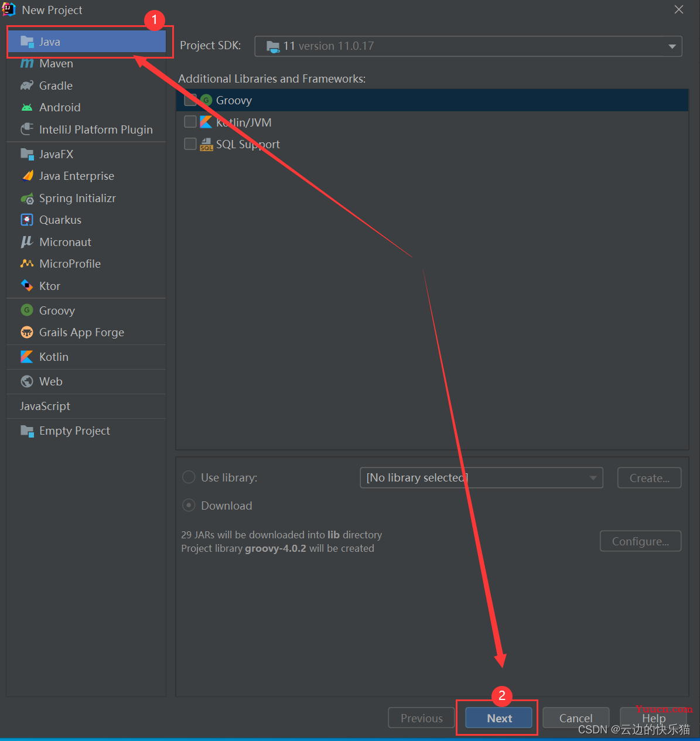Viewport: 700px width, 741px height.
Task: Click the Create... library button
Action: [650, 478]
